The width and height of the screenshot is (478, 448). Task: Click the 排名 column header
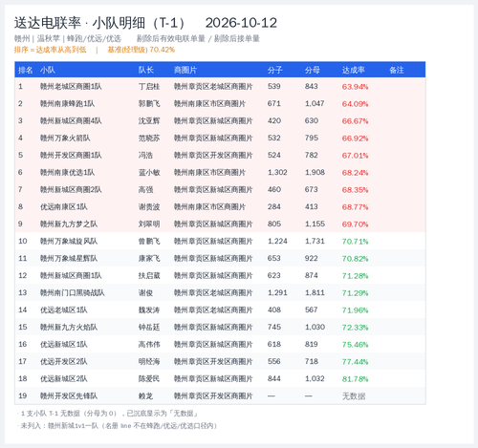coord(26,70)
